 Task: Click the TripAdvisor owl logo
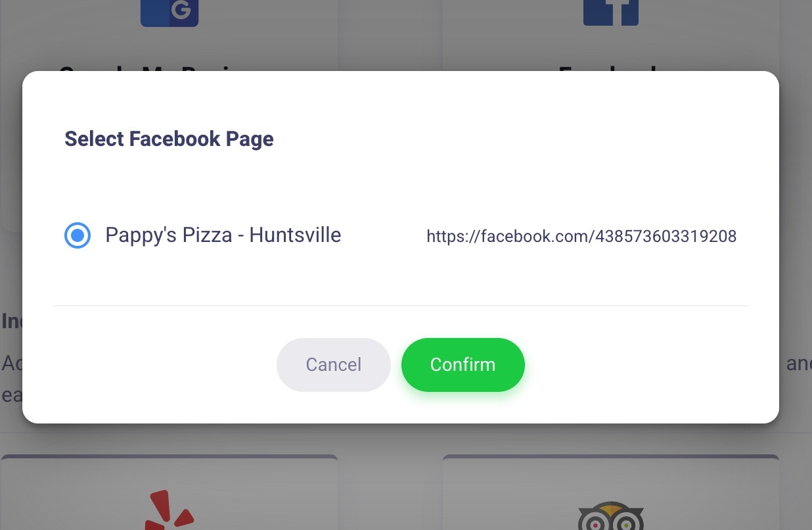tap(611, 516)
